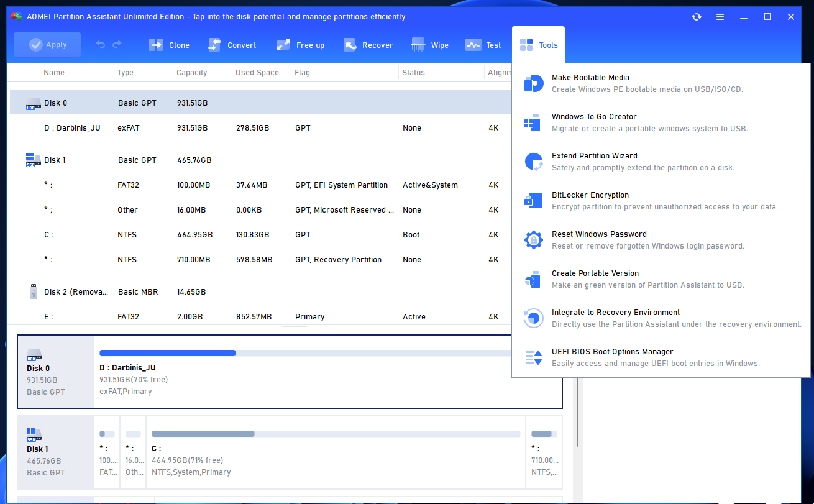This screenshot has width=814, height=504.
Task: Collapse the Tools menu tab
Action: 538,45
